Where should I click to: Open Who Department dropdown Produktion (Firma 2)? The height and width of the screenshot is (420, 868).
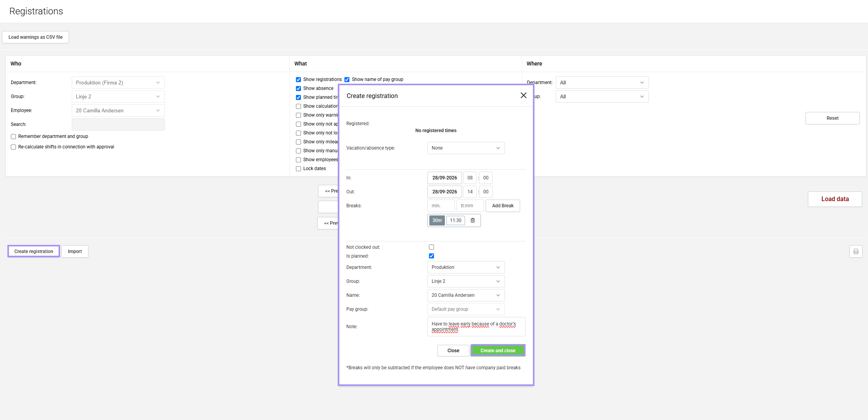pos(118,83)
